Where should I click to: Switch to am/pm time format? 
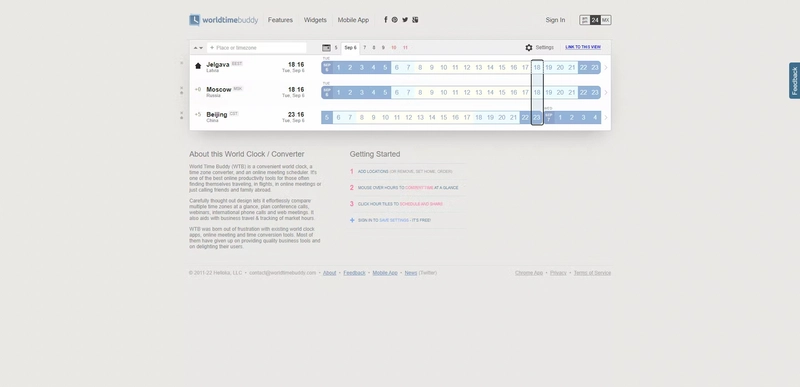(x=585, y=20)
